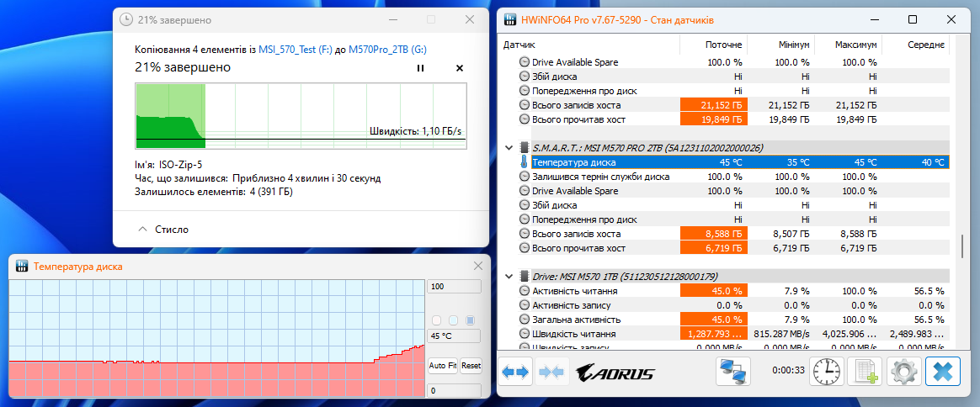
Task: Click the orange 6,719 ГБ current value
Action: pyautogui.click(x=713, y=248)
